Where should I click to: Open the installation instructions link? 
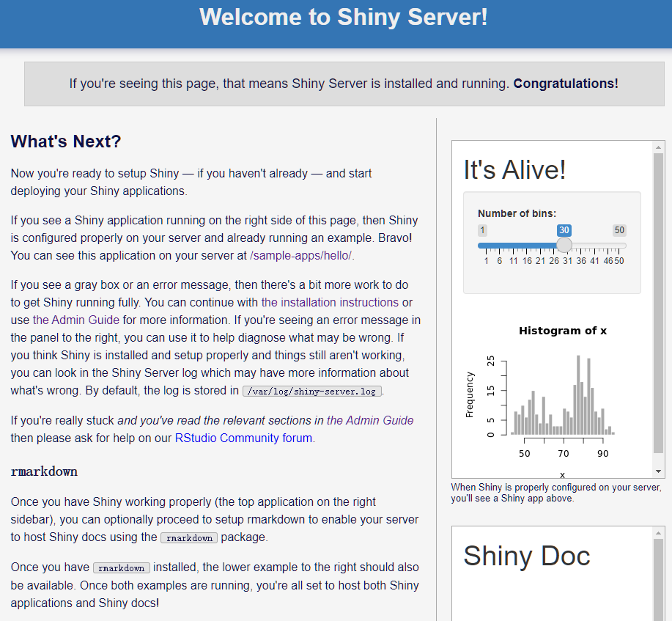330,302
